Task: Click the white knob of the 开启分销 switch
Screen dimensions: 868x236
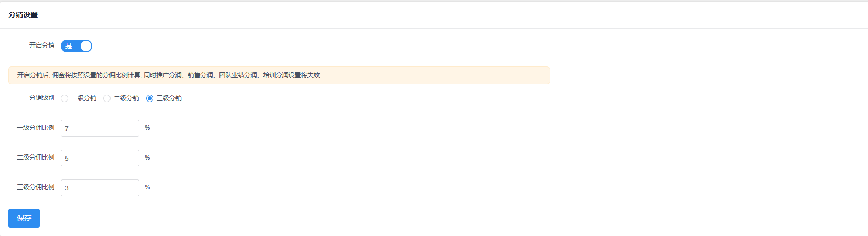Action: 86,46
